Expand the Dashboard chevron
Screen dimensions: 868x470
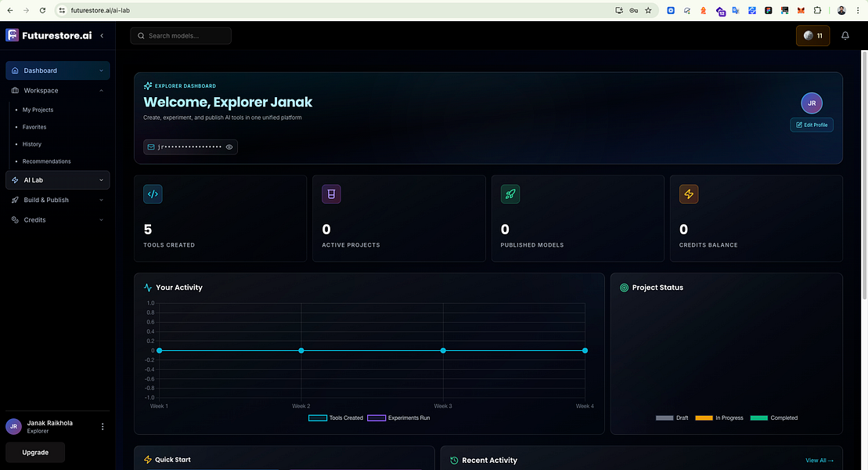click(101, 70)
